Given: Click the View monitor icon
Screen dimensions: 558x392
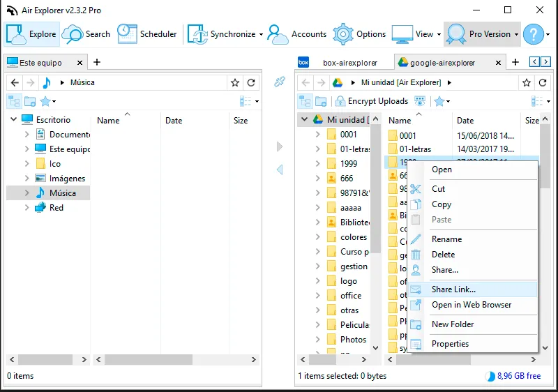Looking at the screenshot, I should pyautogui.click(x=402, y=34).
